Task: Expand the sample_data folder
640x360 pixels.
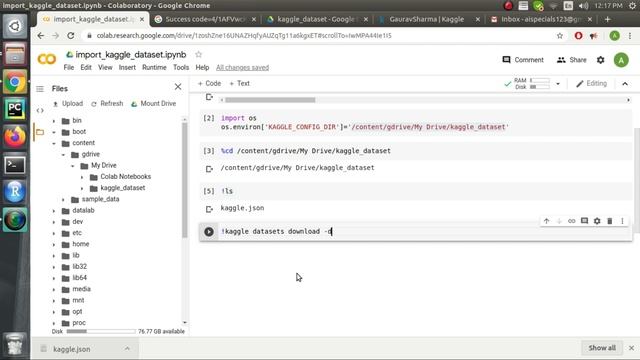Action: click(63, 200)
